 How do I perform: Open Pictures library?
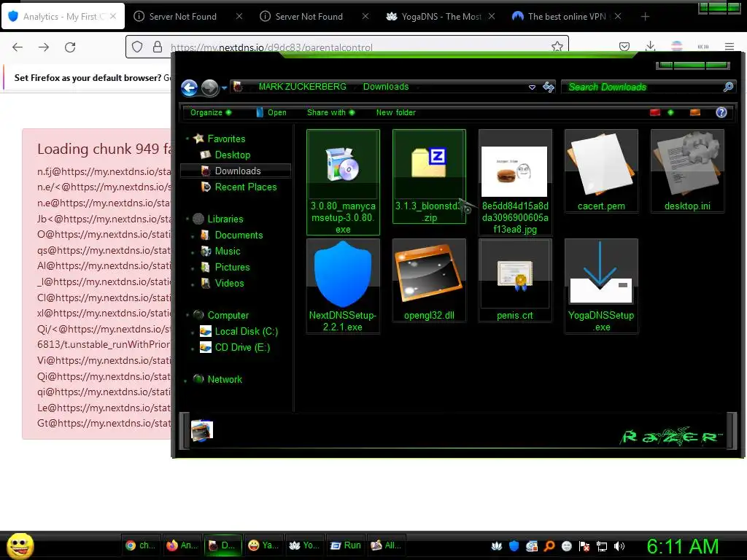(231, 267)
